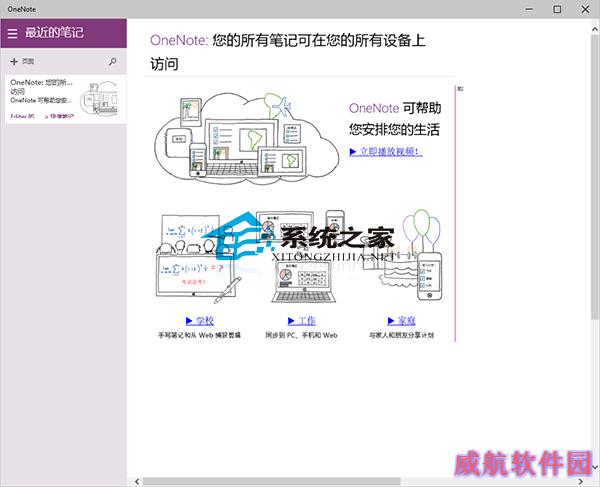
Task: Click text 手写笔记和从 Web 捕获剪辑
Action: pos(200,335)
